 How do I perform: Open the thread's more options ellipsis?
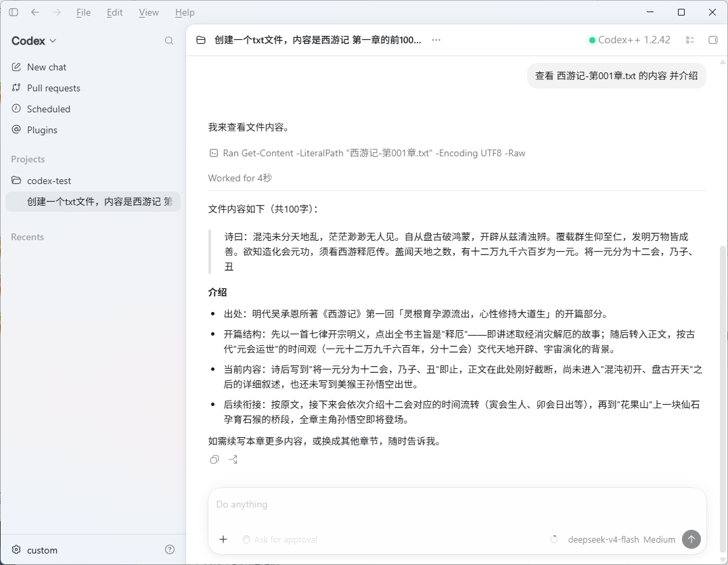point(436,40)
